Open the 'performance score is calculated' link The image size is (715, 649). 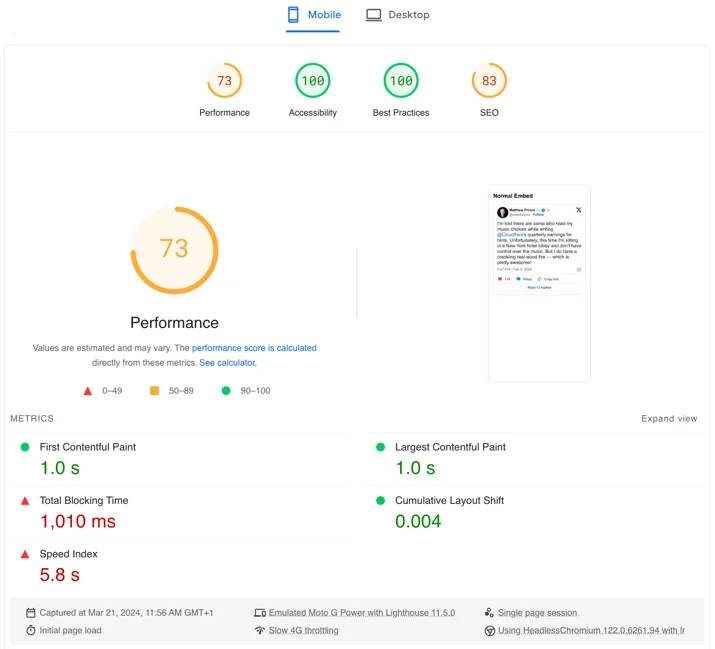click(254, 348)
